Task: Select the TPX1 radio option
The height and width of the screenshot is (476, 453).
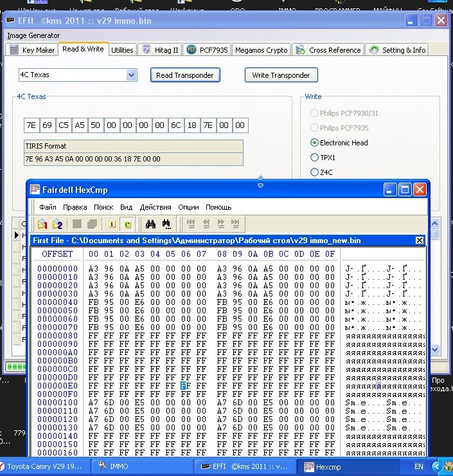Action: [x=315, y=158]
